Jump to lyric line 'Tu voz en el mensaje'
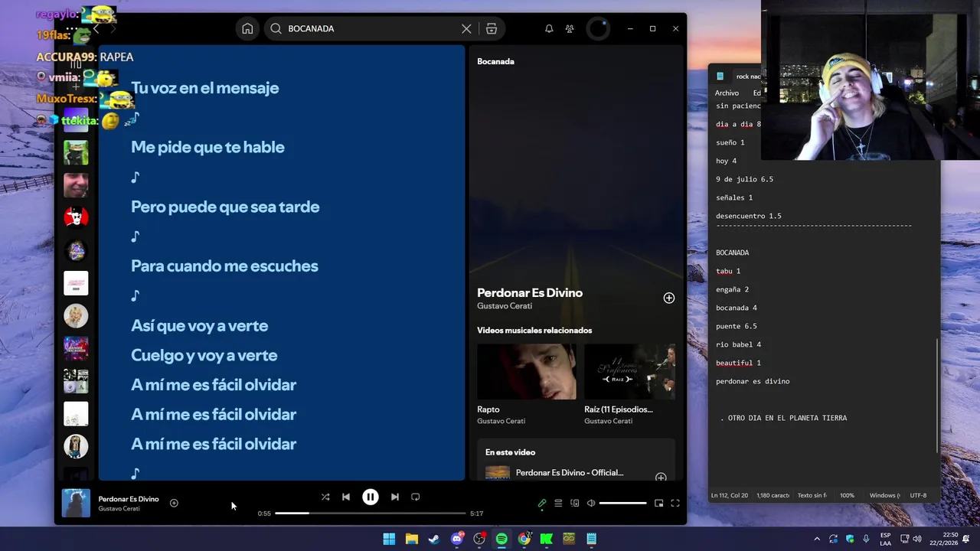The height and width of the screenshot is (551, 980). coord(204,88)
